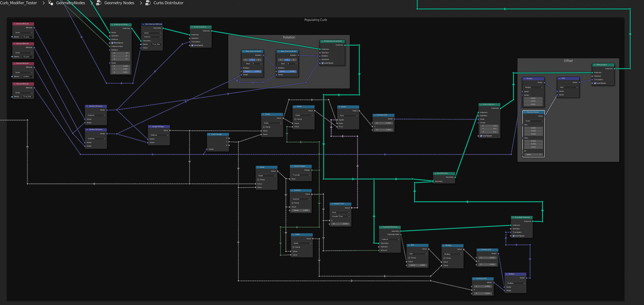Collapse the Switch node
The image size is (644, 305).
tap(339, 107)
